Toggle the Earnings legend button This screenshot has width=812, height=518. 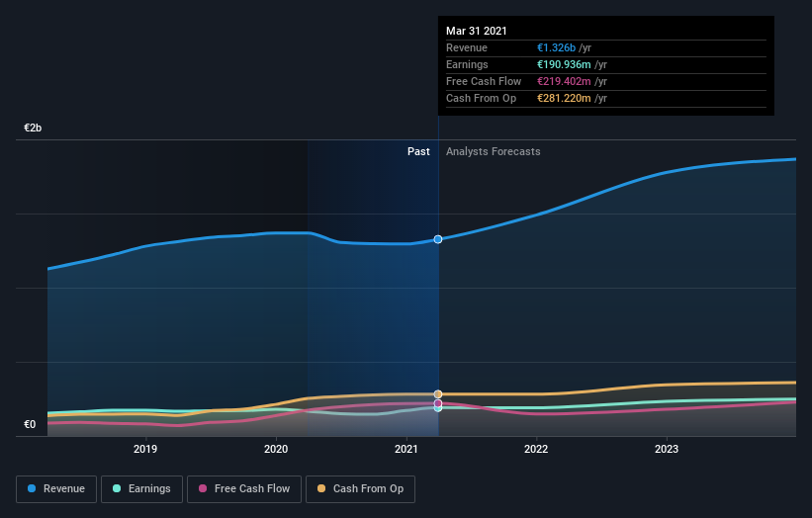tap(141, 489)
